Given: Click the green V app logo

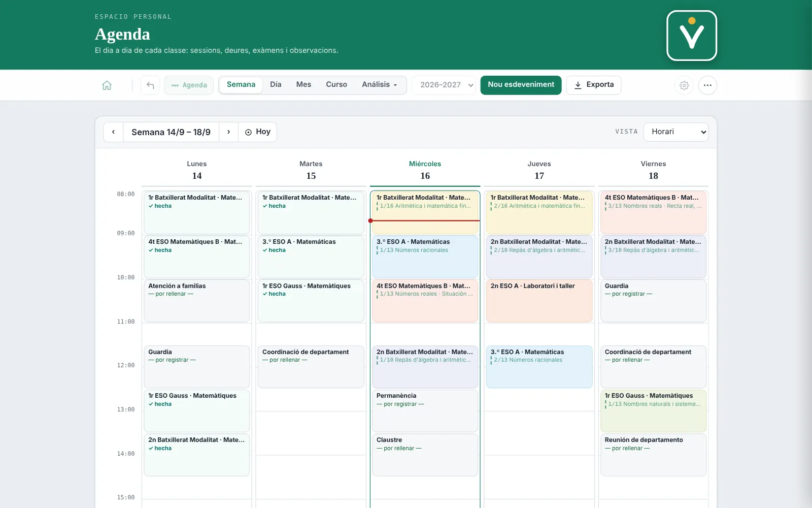Looking at the screenshot, I should (692, 36).
